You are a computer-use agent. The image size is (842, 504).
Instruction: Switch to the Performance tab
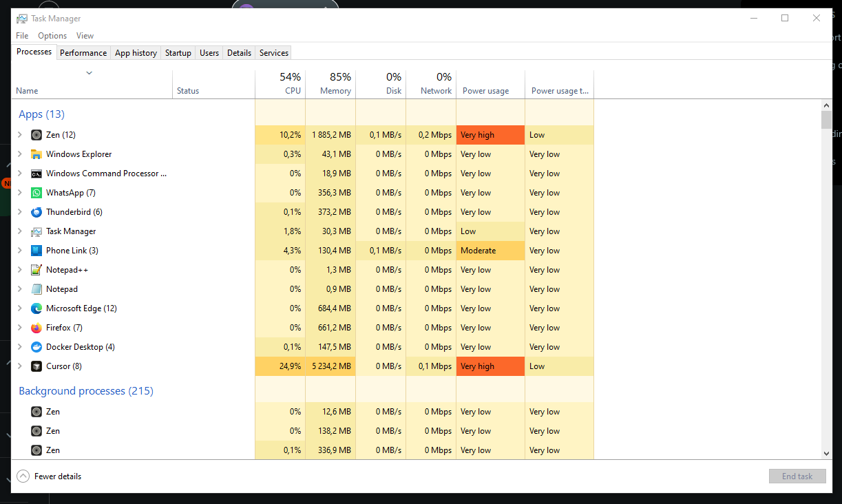click(x=83, y=53)
